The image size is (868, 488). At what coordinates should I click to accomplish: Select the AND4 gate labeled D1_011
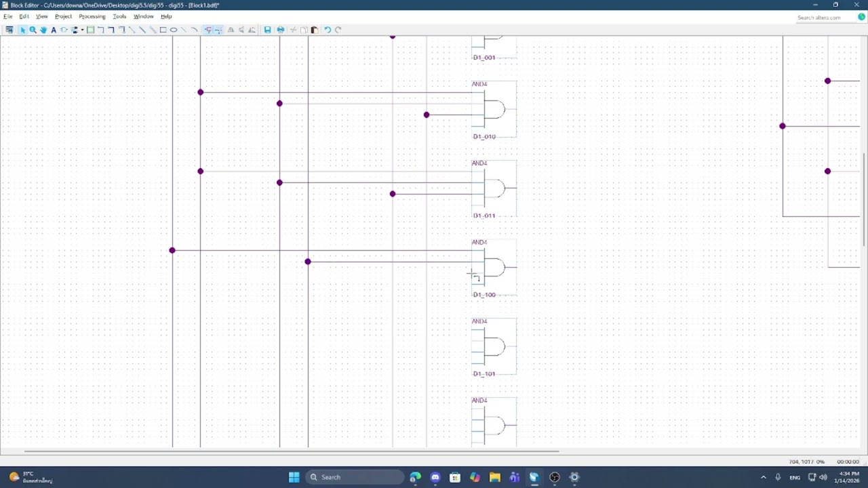[494, 188]
